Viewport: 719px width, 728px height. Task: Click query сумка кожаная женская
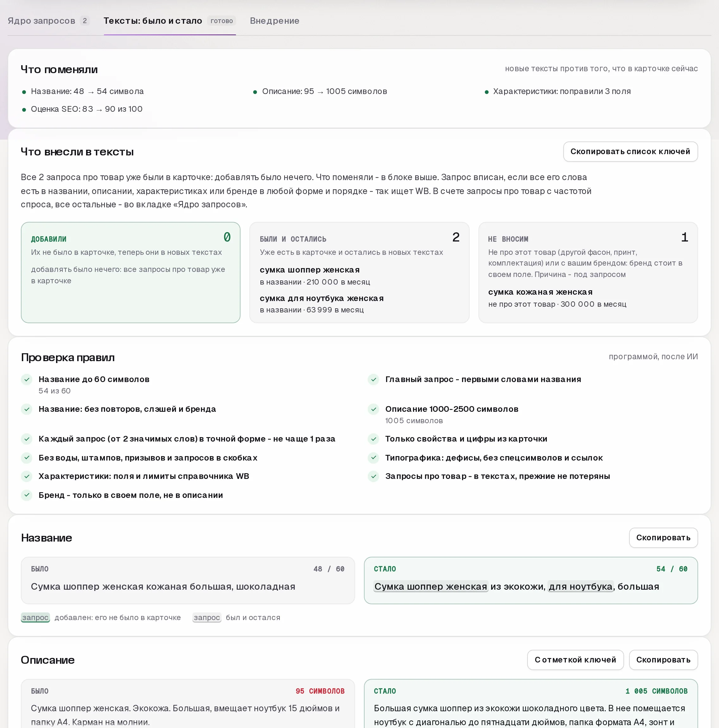[540, 292]
